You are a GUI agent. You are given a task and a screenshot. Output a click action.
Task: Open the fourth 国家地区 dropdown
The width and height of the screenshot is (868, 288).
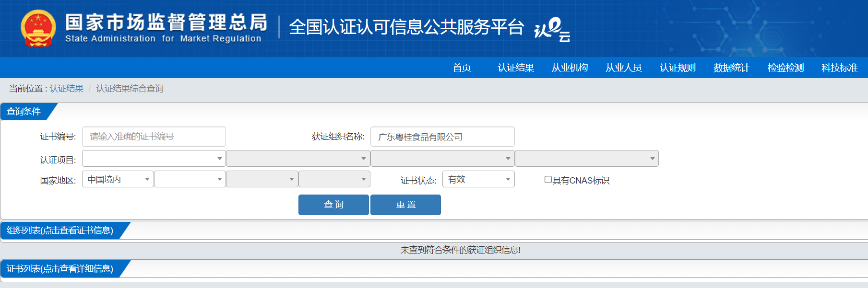click(334, 179)
